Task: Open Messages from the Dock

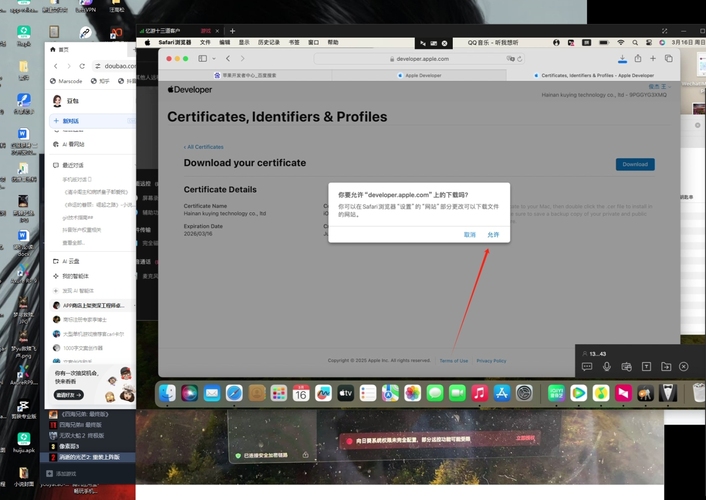Action: click(434, 393)
